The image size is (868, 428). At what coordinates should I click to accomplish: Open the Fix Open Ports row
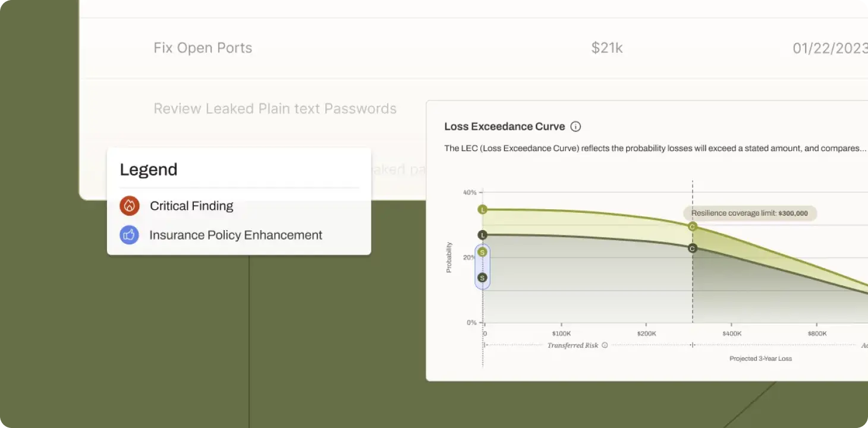203,48
